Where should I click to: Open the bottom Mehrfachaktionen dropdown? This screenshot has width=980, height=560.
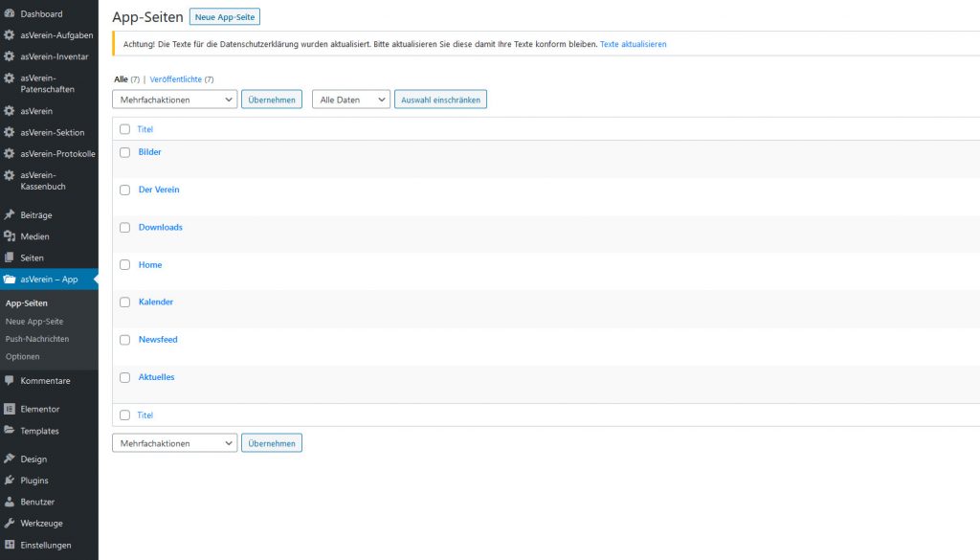pyautogui.click(x=175, y=443)
